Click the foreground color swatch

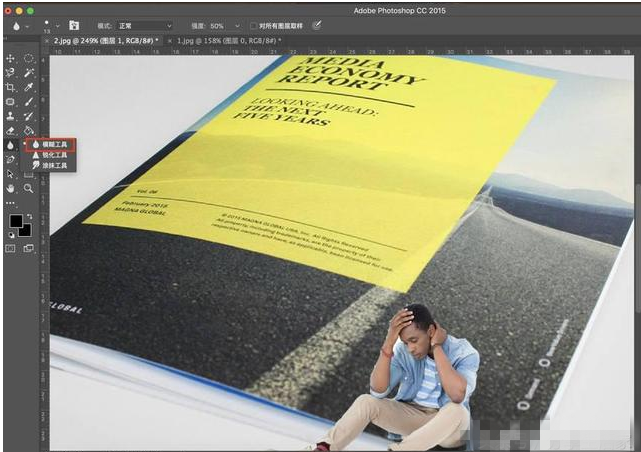[16, 221]
